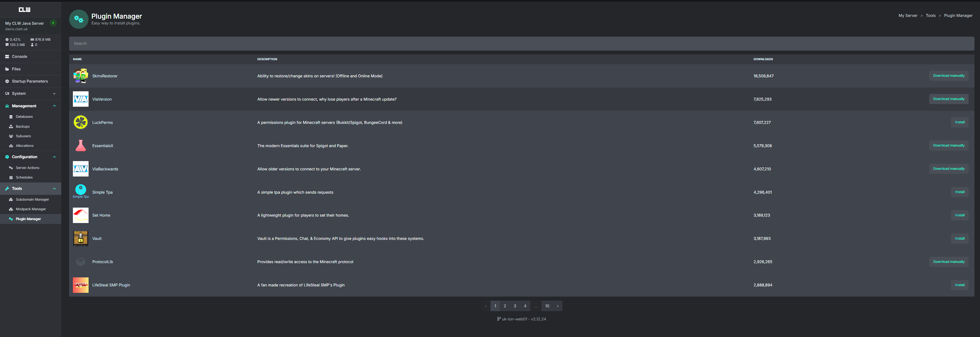Click the My CLW Java Server name
980x337 pixels.
pyautogui.click(x=24, y=23)
